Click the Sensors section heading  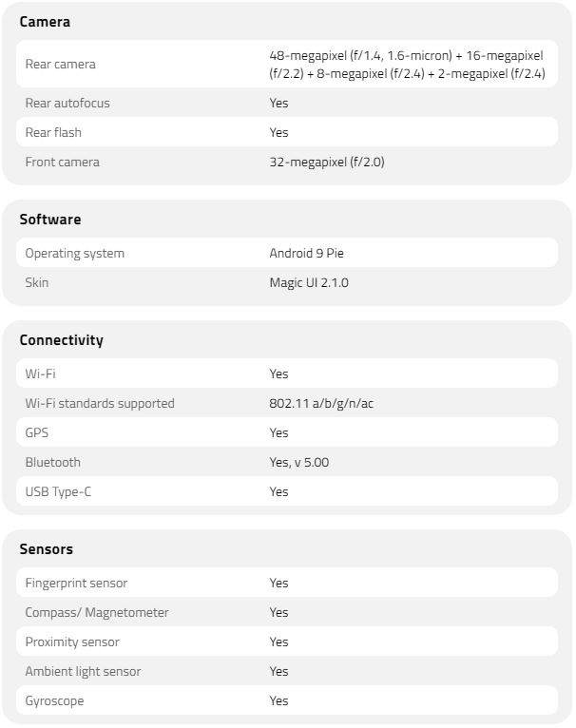click(46, 549)
